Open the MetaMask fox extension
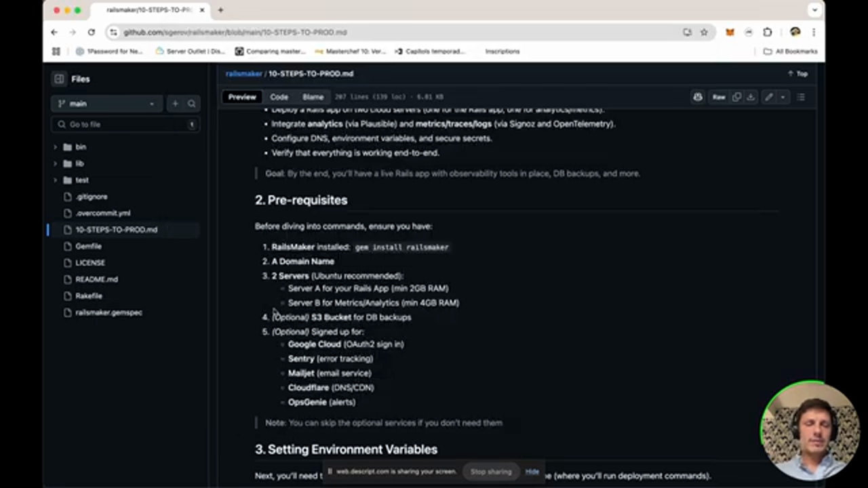 point(730,32)
